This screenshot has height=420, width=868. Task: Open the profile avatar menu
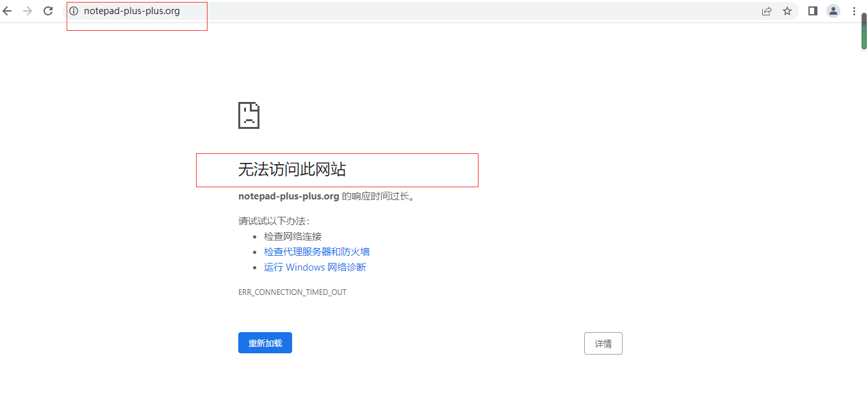(x=833, y=11)
